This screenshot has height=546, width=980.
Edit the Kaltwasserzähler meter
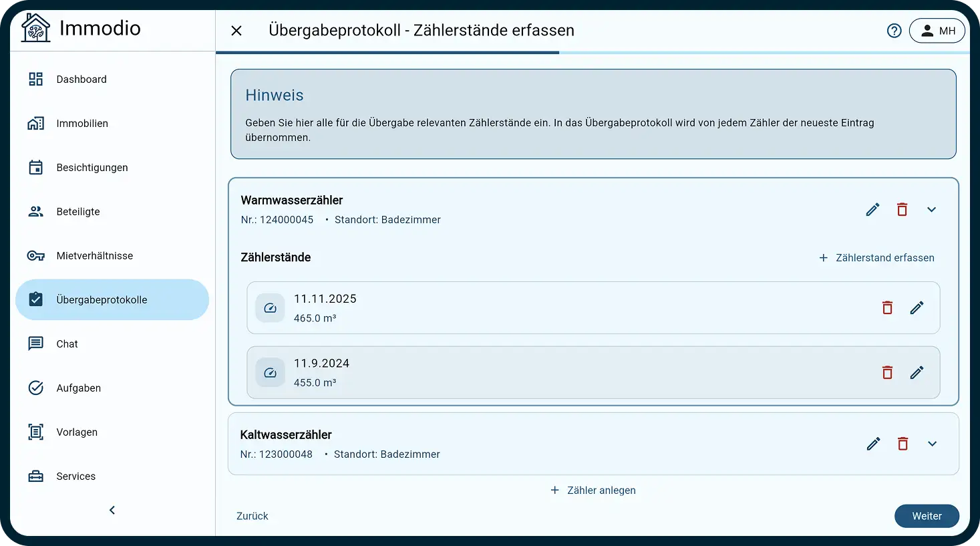coord(873,444)
